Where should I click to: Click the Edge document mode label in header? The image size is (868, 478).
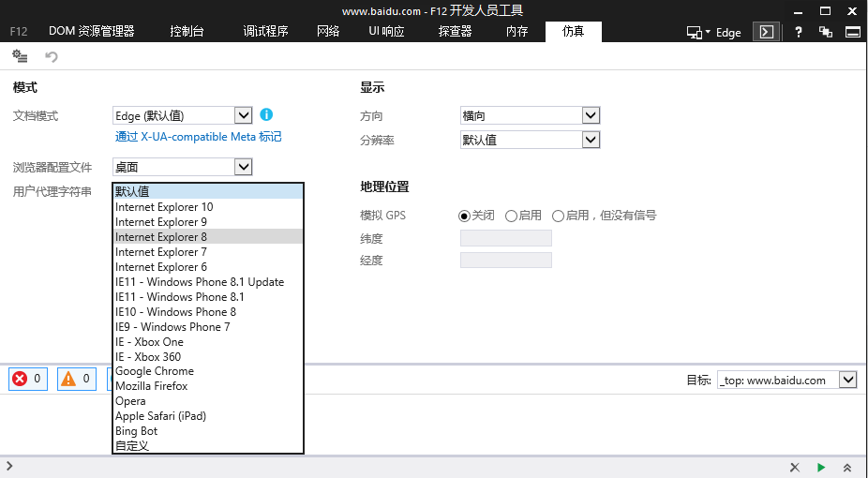tap(728, 33)
